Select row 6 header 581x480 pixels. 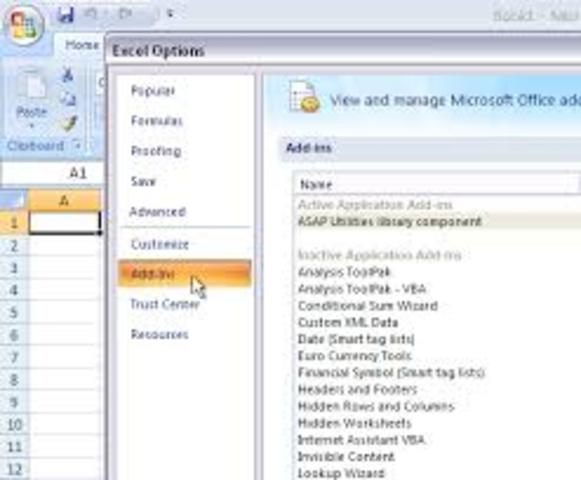(14, 335)
